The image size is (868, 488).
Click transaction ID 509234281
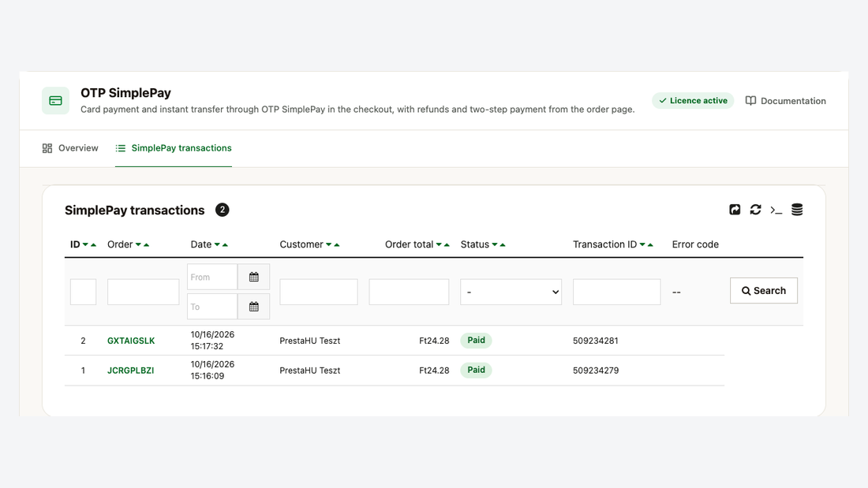(x=596, y=341)
